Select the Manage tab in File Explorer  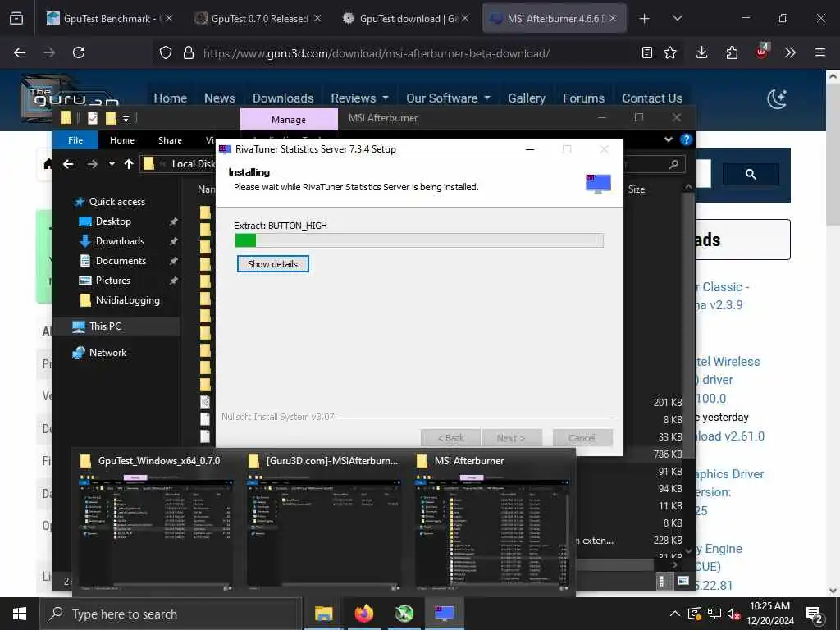click(x=289, y=120)
